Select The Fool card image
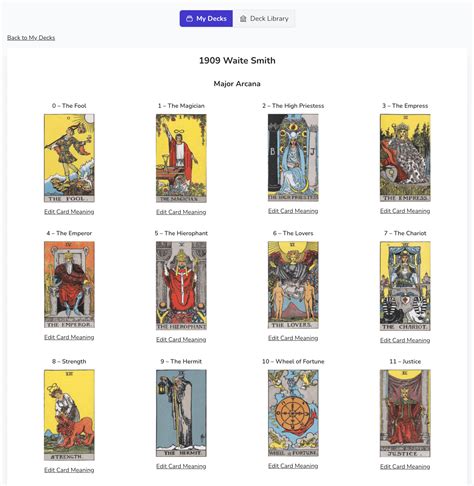Viewport: 474px width, 486px height. coord(69,158)
